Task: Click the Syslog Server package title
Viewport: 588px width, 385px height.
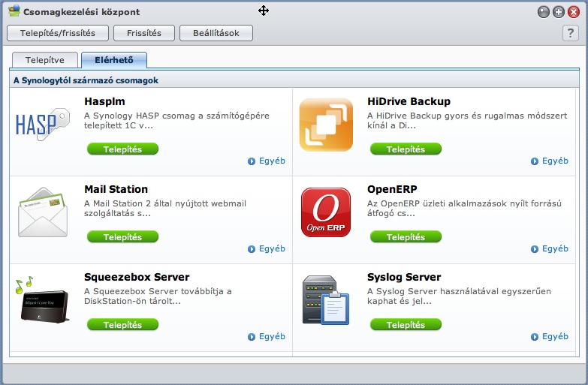Action: click(404, 277)
